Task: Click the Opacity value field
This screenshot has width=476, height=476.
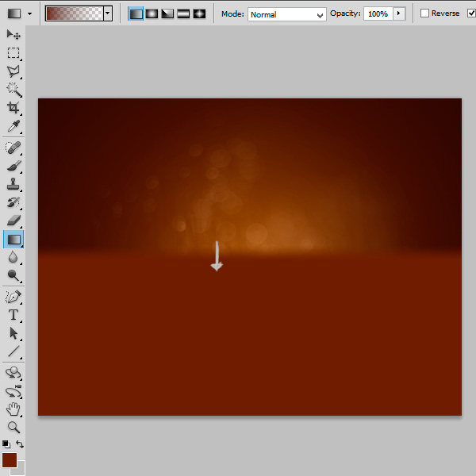Action: click(378, 13)
